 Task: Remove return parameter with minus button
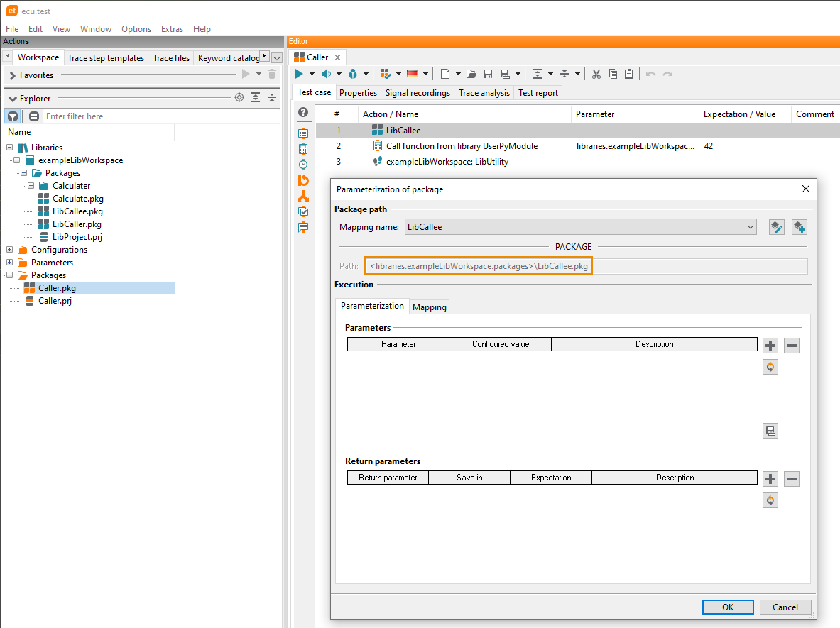click(x=791, y=479)
